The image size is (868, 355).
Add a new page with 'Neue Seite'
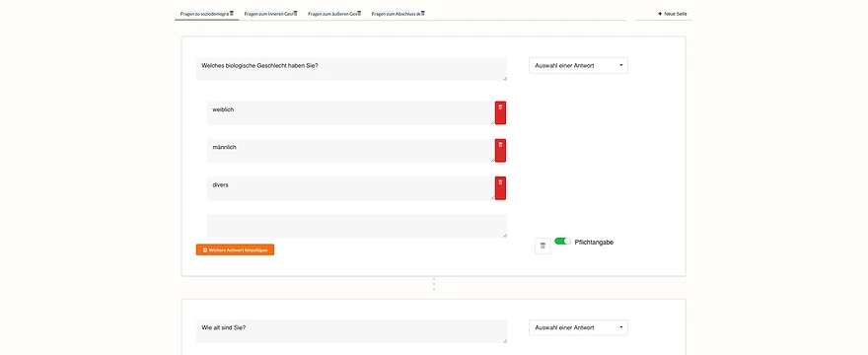pyautogui.click(x=672, y=13)
